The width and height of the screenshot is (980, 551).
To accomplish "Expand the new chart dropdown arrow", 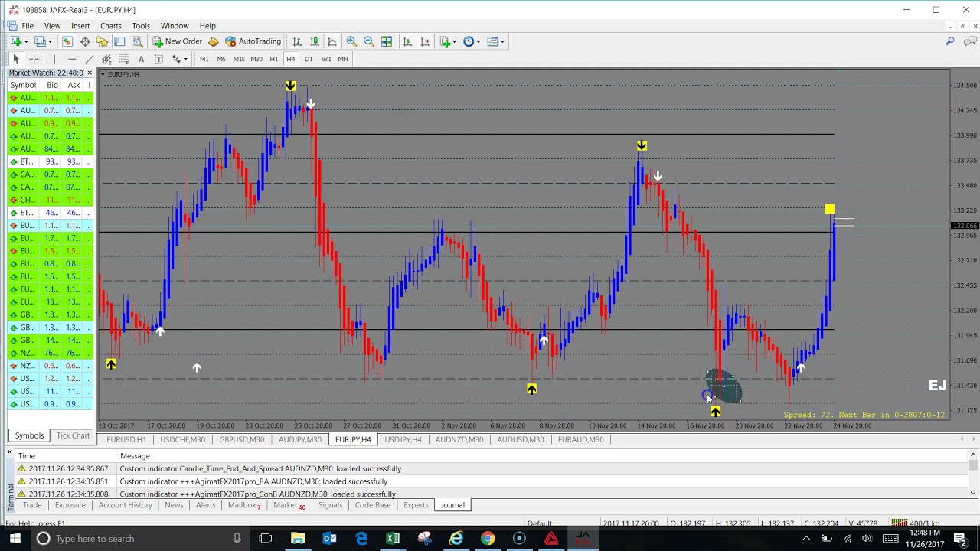I will point(26,41).
